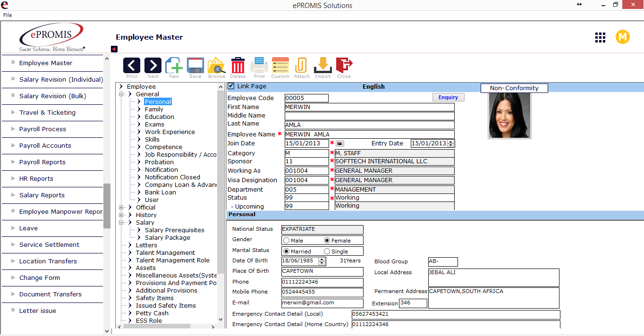Expand the Official tree node
Image resolution: width=644 pixels, height=336 pixels.
[121, 208]
